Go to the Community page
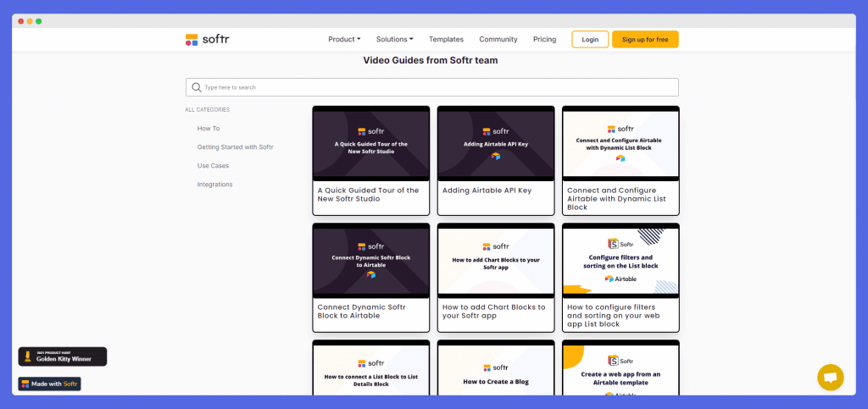Image resolution: width=868 pixels, height=409 pixels. 498,39
